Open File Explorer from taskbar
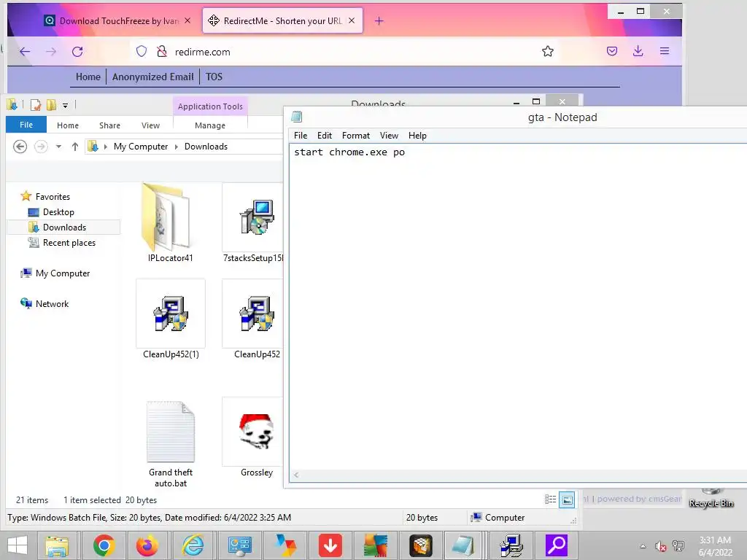747x560 pixels. pos(57,545)
